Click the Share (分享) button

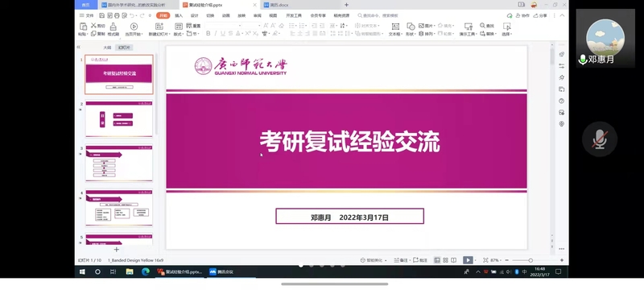540,15
